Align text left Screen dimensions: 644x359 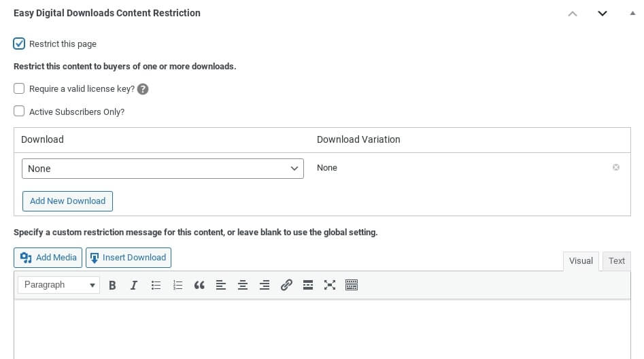tap(221, 285)
